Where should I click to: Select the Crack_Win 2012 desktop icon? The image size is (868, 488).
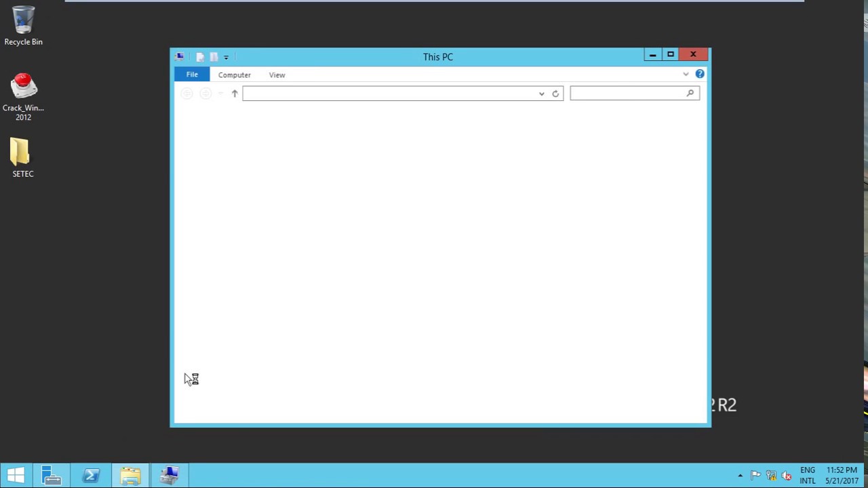pyautogui.click(x=23, y=97)
